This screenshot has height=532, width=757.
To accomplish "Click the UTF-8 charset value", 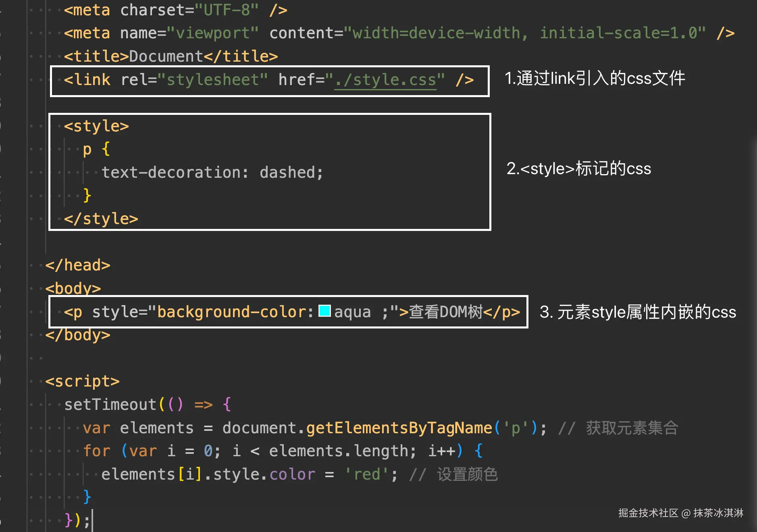I will coord(227,10).
